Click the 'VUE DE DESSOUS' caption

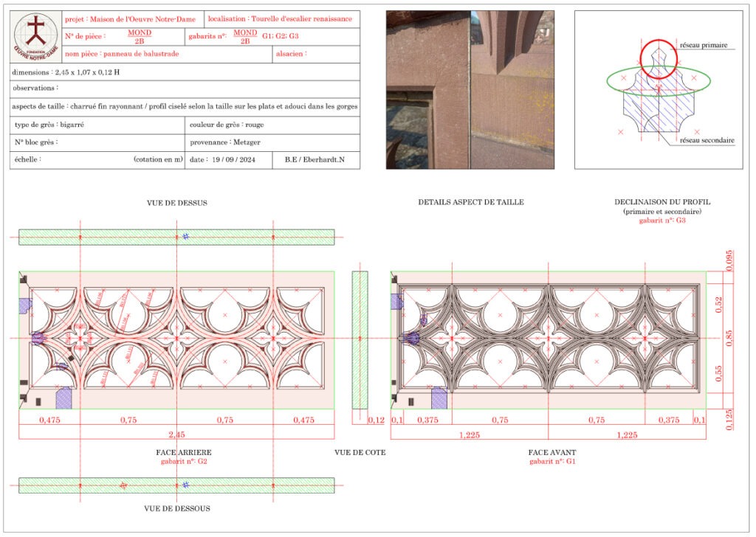pyautogui.click(x=177, y=508)
